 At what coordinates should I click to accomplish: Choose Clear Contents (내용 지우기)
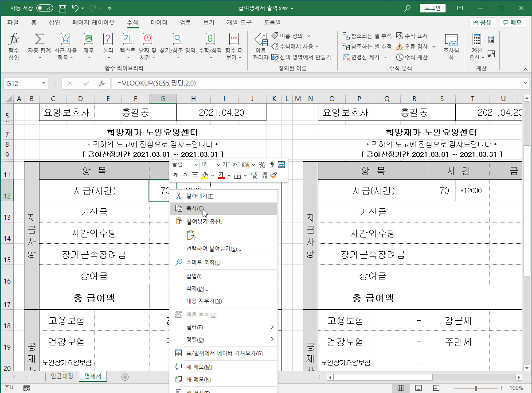[x=224, y=301]
